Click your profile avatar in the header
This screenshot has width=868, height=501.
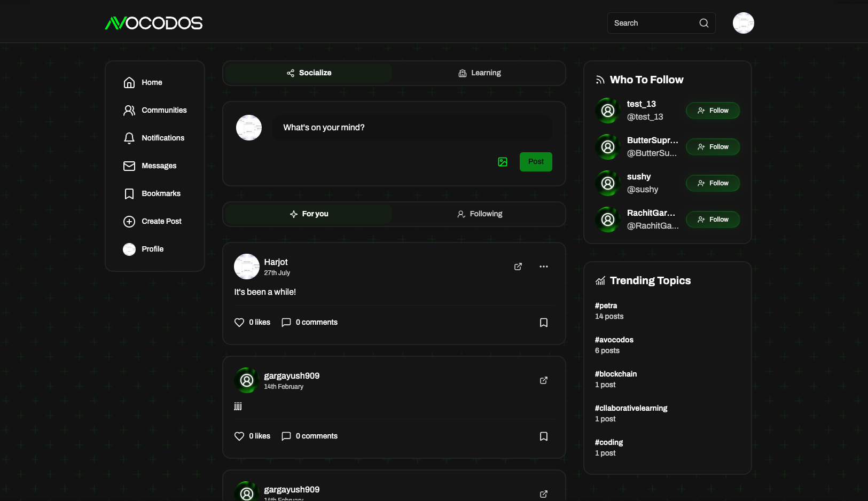click(x=743, y=23)
